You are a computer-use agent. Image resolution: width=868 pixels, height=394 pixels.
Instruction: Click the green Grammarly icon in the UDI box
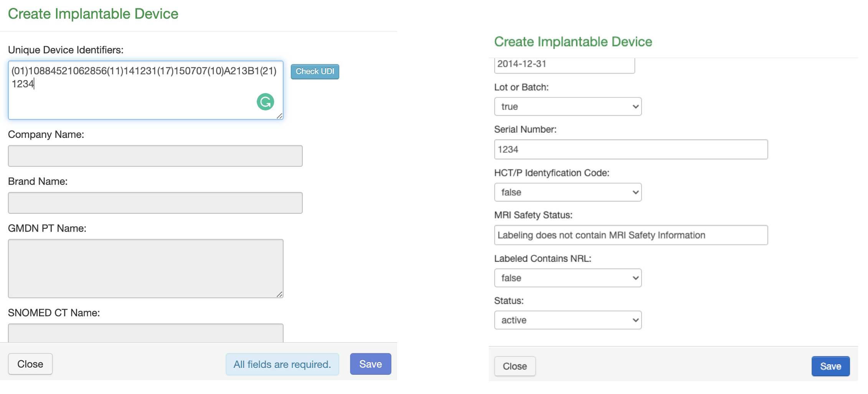pos(265,102)
